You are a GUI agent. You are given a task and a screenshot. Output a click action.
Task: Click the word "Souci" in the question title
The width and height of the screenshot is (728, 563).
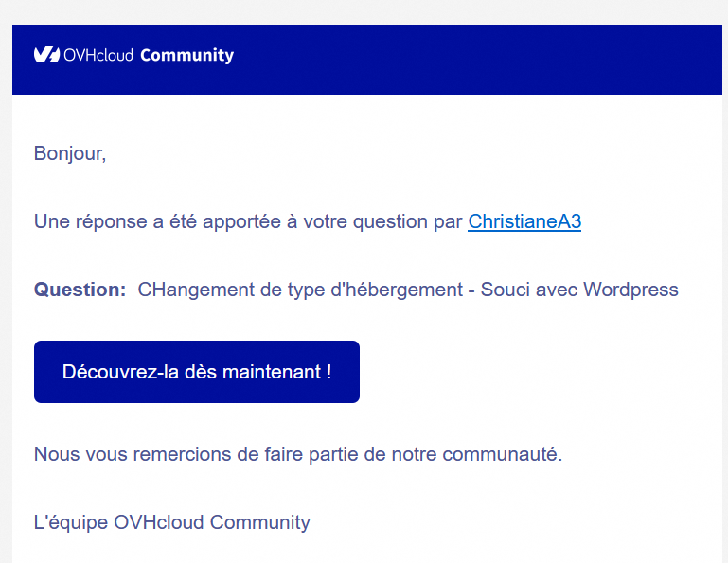[x=506, y=290]
